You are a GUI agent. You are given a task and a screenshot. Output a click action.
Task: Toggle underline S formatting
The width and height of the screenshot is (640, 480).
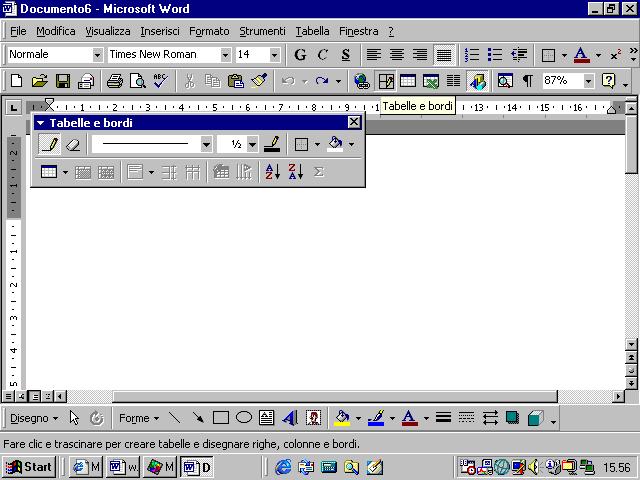point(346,54)
